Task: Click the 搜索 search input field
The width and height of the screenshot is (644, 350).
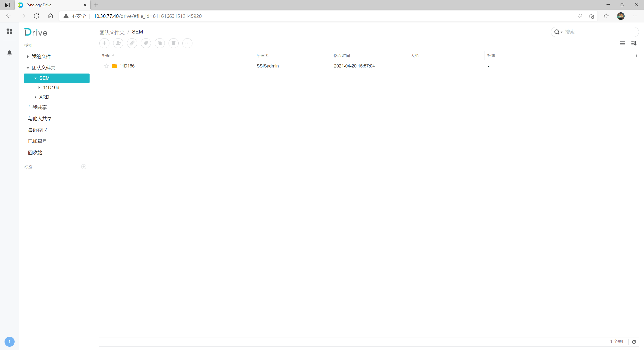Action: [599, 32]
